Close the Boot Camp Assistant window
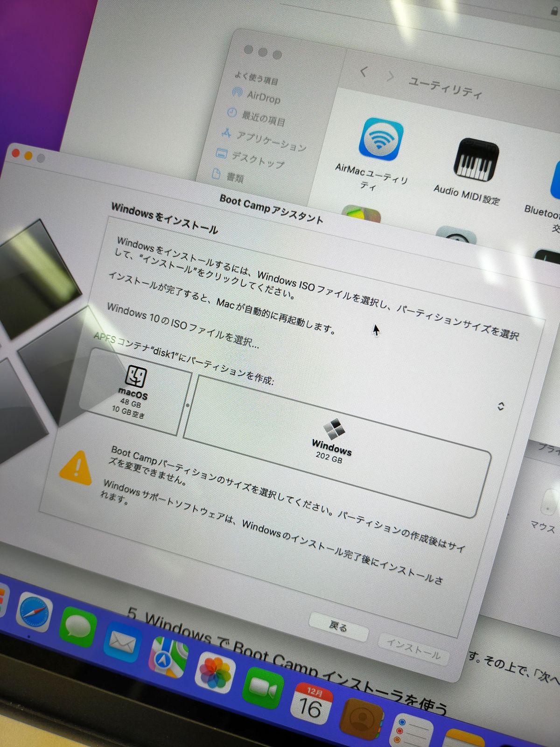Screen dimensions: 560x747 point(16,153)
